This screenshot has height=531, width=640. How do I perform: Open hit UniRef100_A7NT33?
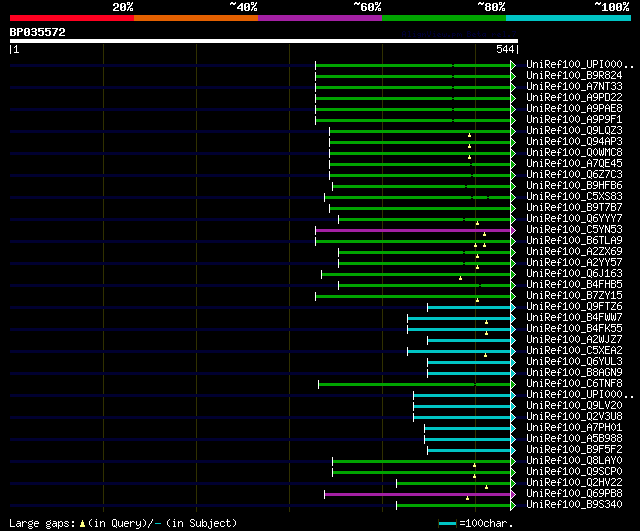click(x=574, y=87)
